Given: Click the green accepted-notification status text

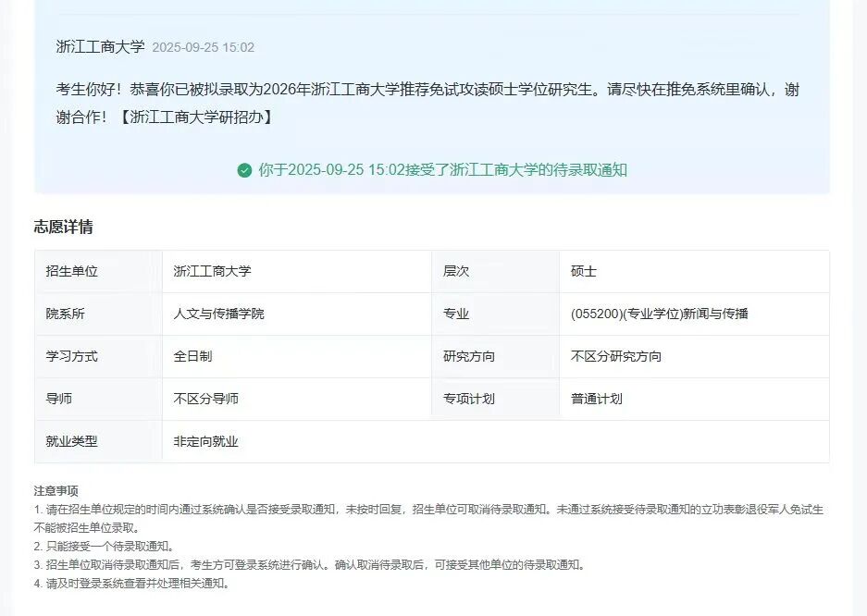Looking at the screenshot, I should click(442, 170).
